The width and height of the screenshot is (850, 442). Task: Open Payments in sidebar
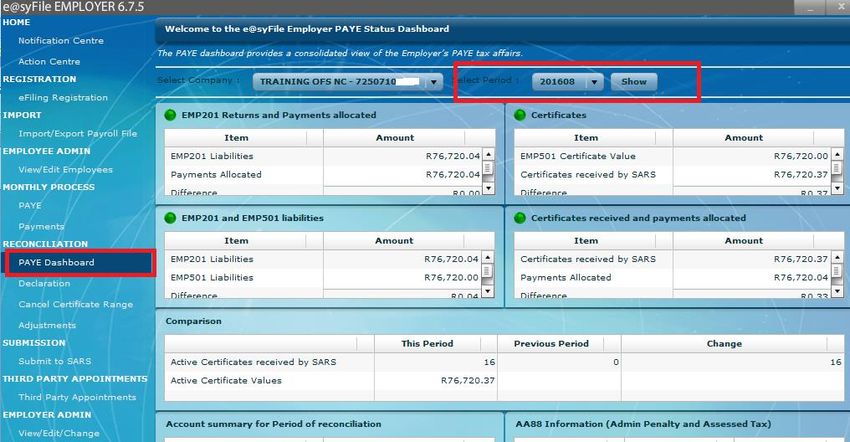coord(41,227)
